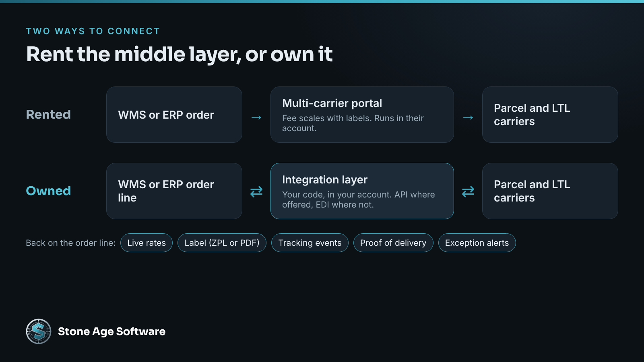This screenshot has height=362, width=644.
Task: Click the two-way arrows after Integration layer card
Action: pos(468,191)
